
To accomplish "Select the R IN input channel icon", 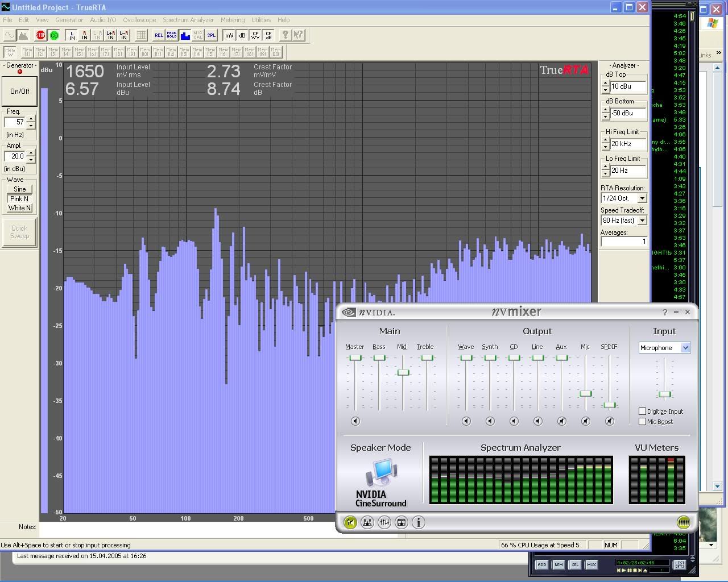I will pos(85,35).
